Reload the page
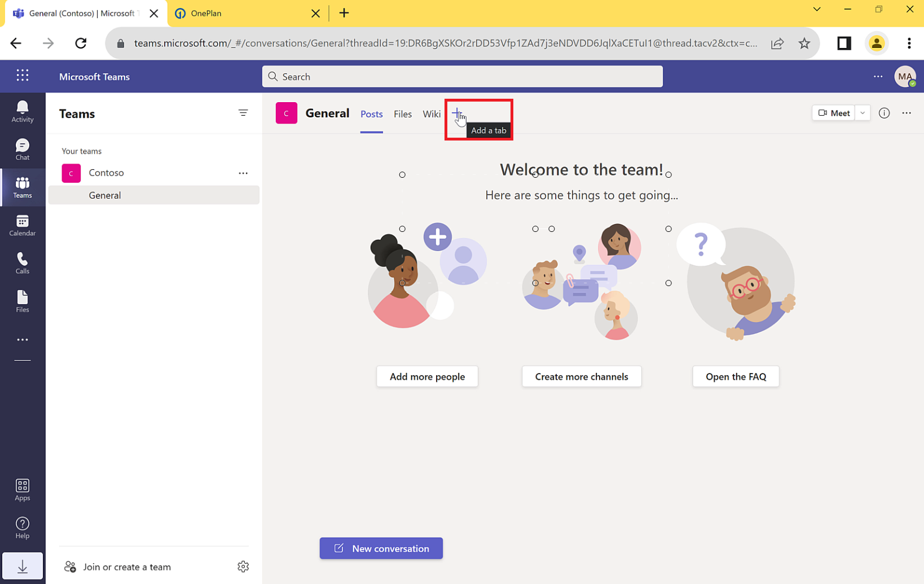This screenshot has width=924, height=584. pyautogui.click(x=81, y=43)
